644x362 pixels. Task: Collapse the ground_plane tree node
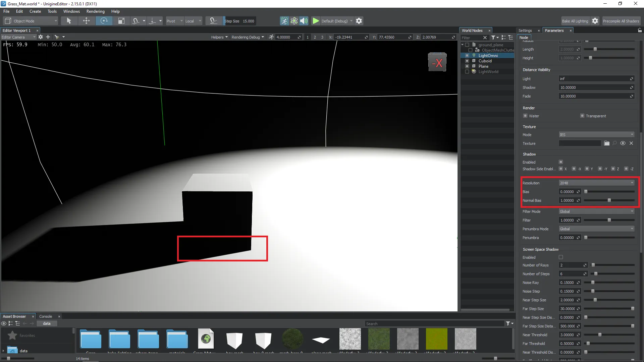463,45
